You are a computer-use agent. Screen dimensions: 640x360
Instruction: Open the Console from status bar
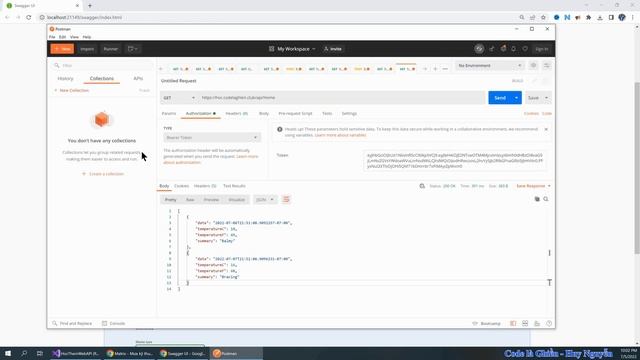pos(113,323)
